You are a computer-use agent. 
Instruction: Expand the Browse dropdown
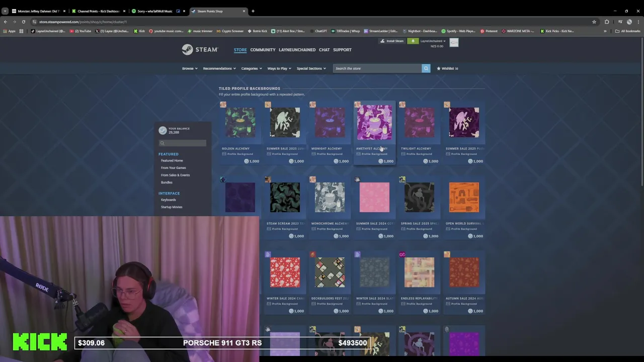190,68
